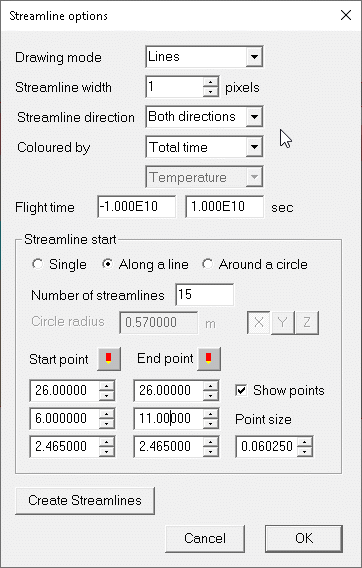Increase the start point Y value 6.000000
The height and width of the screenshot is (568, 362).
click(106, 414)
